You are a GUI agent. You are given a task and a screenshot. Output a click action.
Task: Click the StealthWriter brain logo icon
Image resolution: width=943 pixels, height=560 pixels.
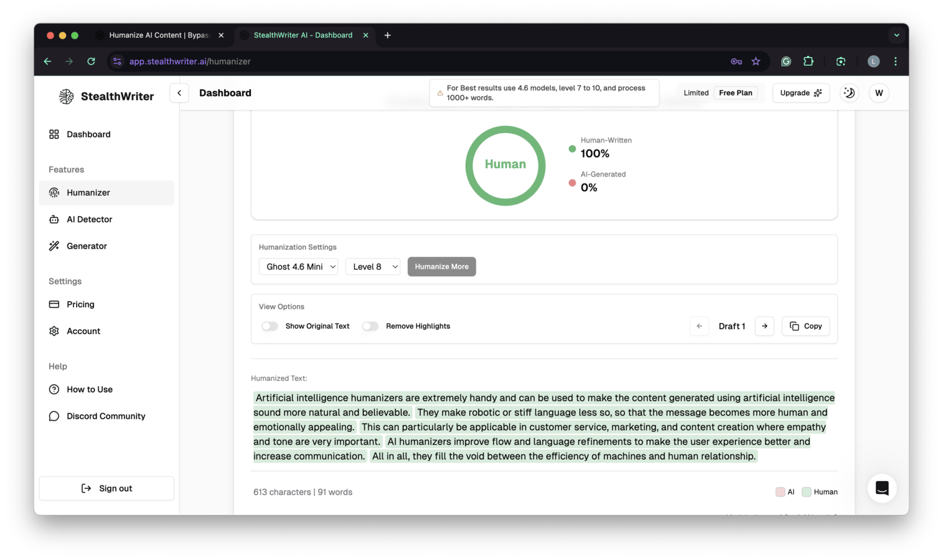coord(66,96)
